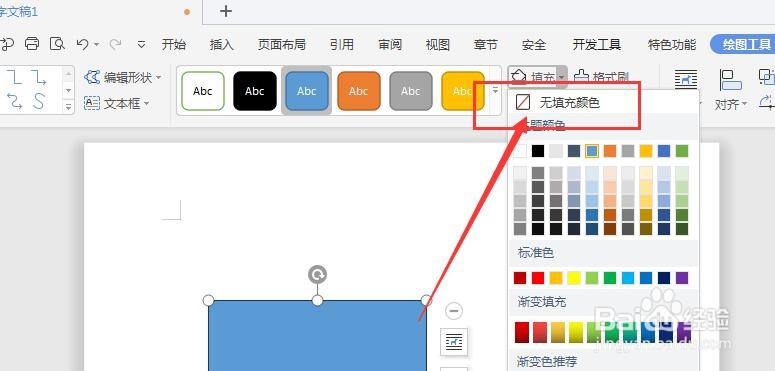Open the 引用 References tab

click(342, 44)
